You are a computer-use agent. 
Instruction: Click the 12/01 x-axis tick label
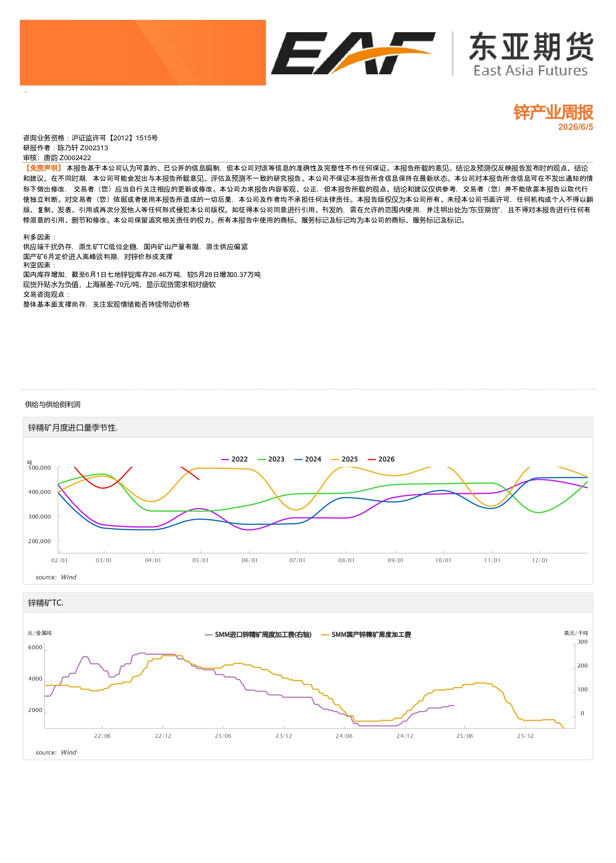[x=540, y=560]
